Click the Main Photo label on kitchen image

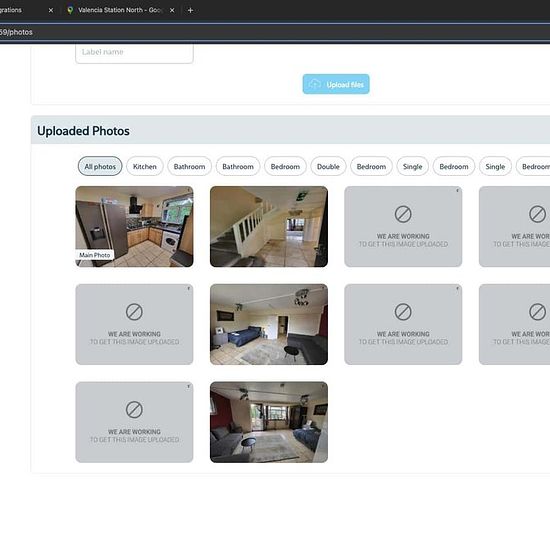tap(95, 255)
